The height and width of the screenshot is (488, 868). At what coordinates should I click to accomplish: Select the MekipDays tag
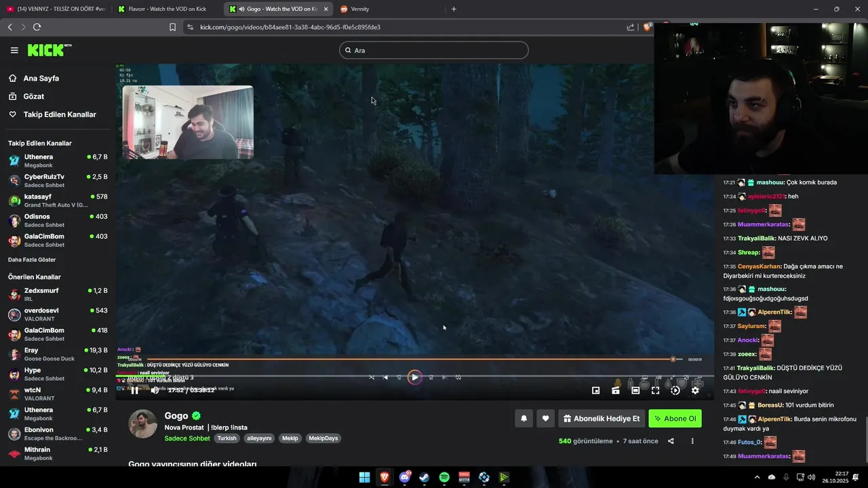click(x=323, y=438)
